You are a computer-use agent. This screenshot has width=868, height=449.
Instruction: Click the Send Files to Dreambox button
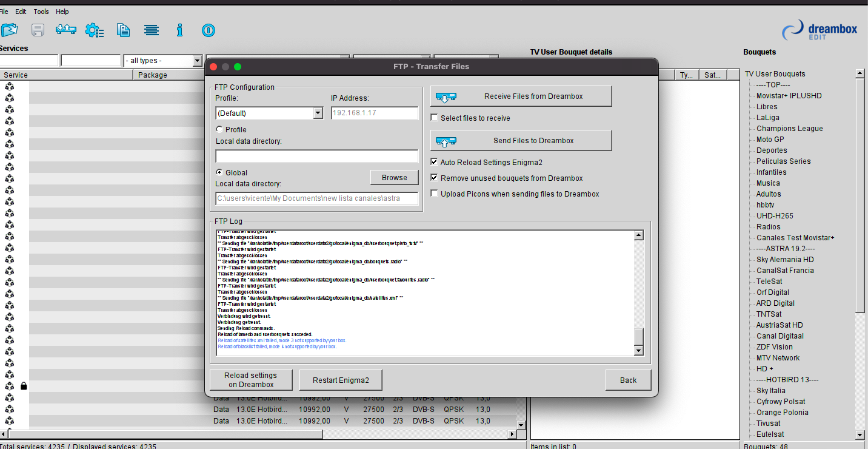point(521,140)
